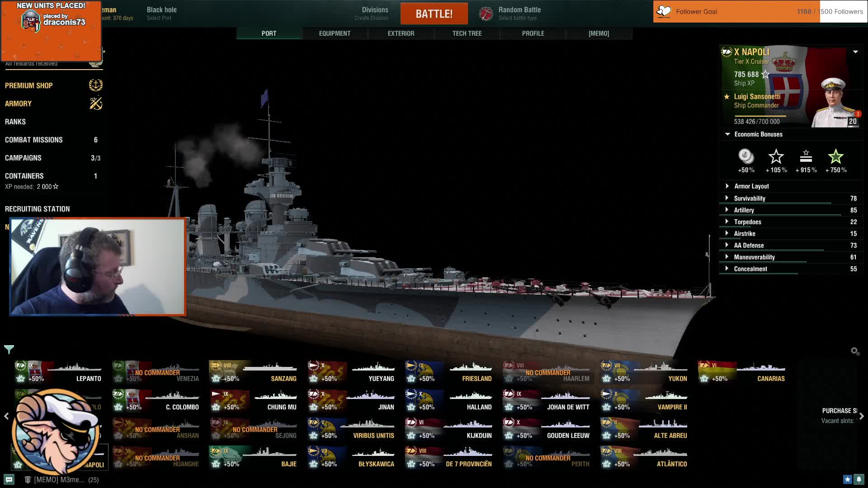The image size is (868, 488).
Task: Open the RECRUITING STATION link
Action: click(x=38, y=209)
